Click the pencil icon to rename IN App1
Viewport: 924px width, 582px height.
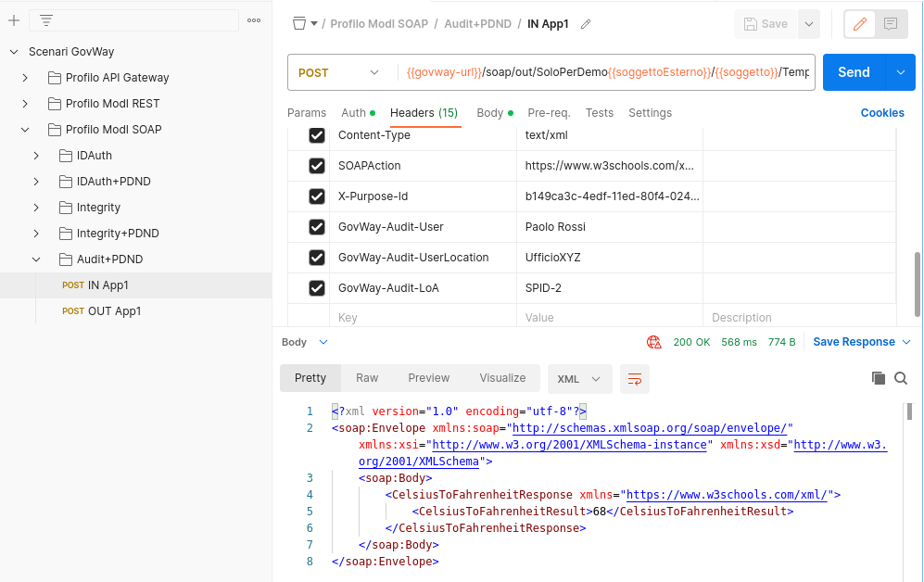pyautogui.click(x=585, y=24)
